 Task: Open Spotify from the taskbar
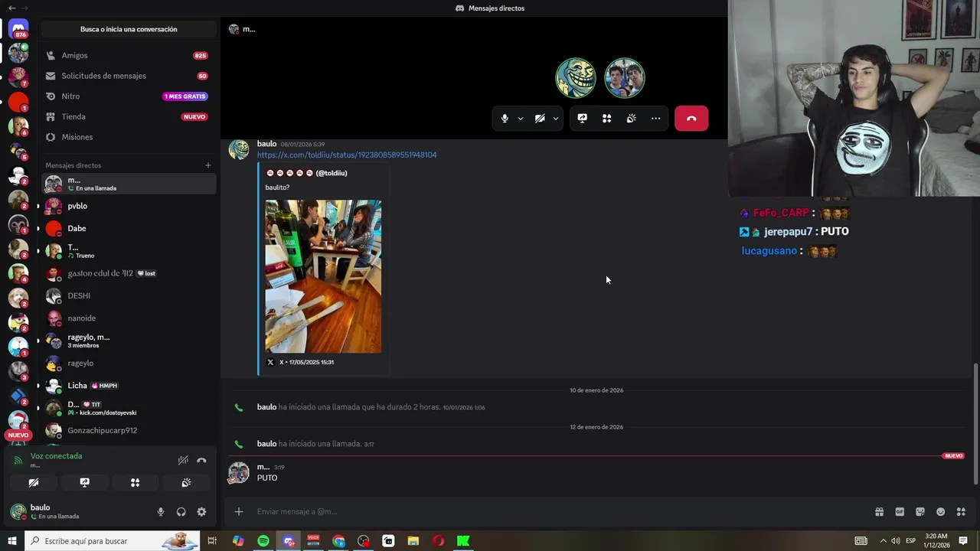coord(263,541)
